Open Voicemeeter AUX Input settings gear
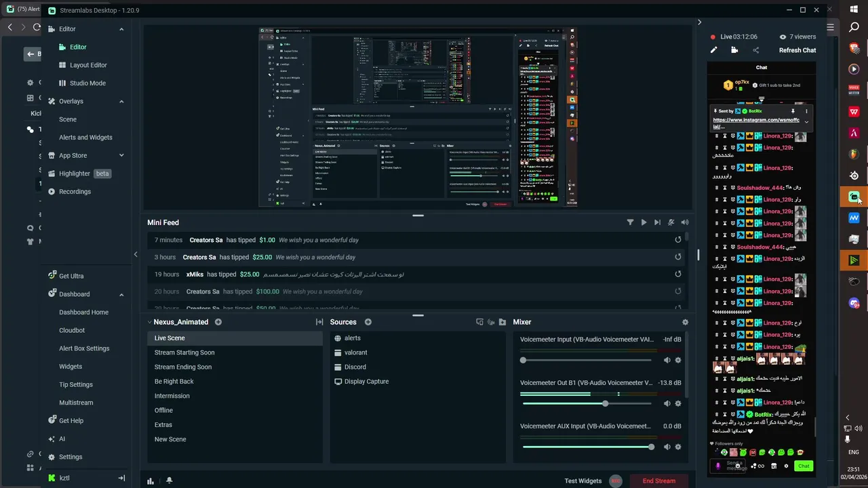The image size is (868, 488). coord(678,447)
